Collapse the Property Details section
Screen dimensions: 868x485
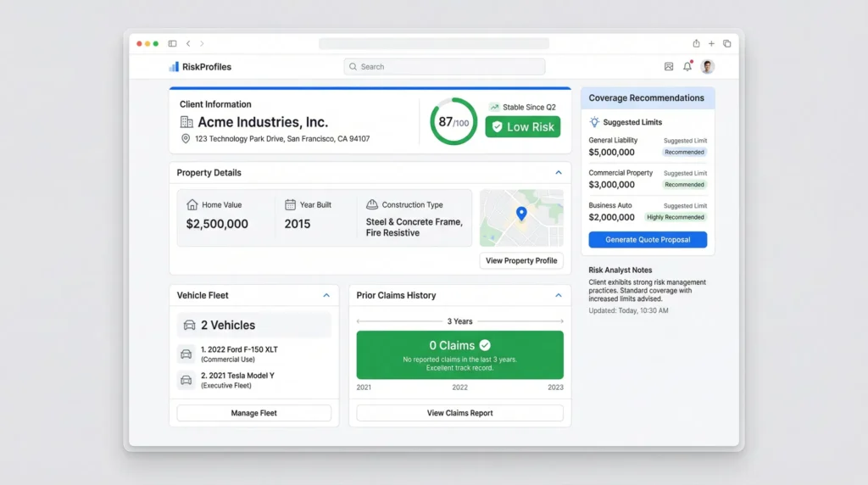pyautogui.click(x=558, y=173)
